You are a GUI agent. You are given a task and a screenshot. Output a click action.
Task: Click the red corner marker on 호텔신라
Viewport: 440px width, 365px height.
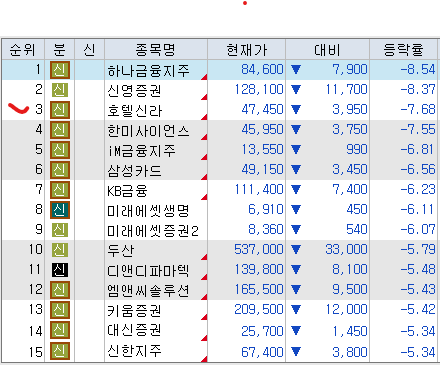pos(204,117)
